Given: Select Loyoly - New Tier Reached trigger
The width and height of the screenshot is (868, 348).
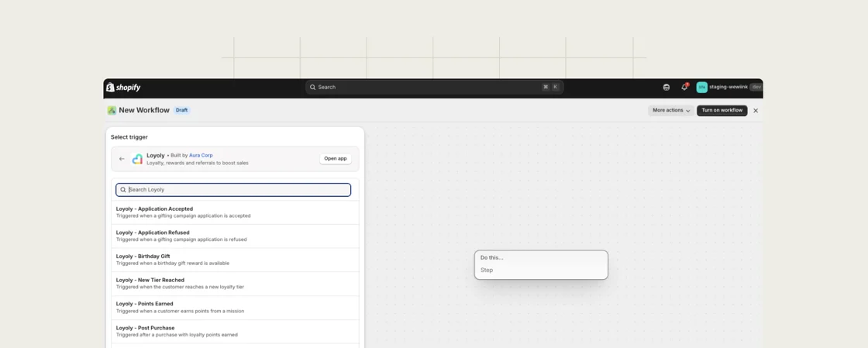Looking at the screenshot, I should [x=235, y=284].
